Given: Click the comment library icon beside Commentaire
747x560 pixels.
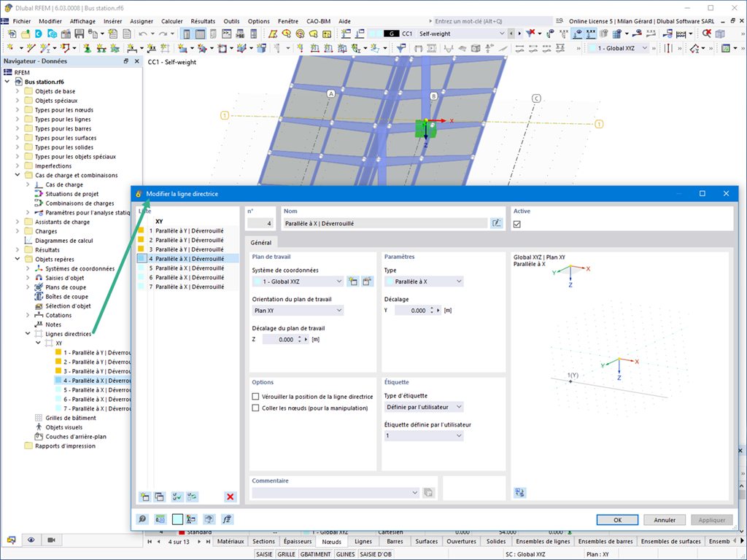Looking at the screenshot, I should point(428,492).
